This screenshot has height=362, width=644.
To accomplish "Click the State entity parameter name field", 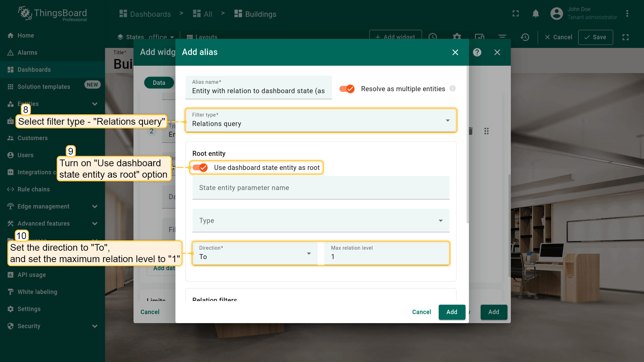I will click(321, 188).
